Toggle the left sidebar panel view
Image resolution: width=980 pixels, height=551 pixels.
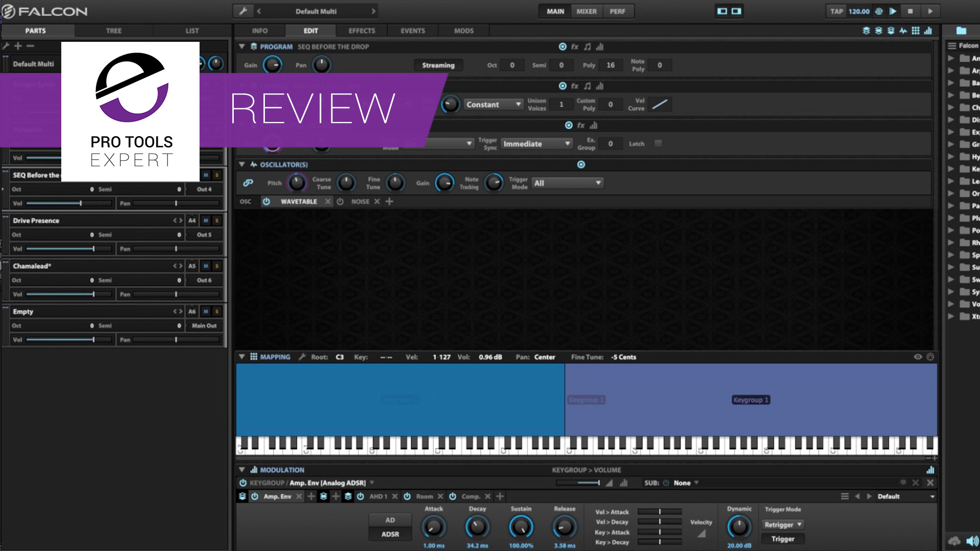click(x=722, y=11)
